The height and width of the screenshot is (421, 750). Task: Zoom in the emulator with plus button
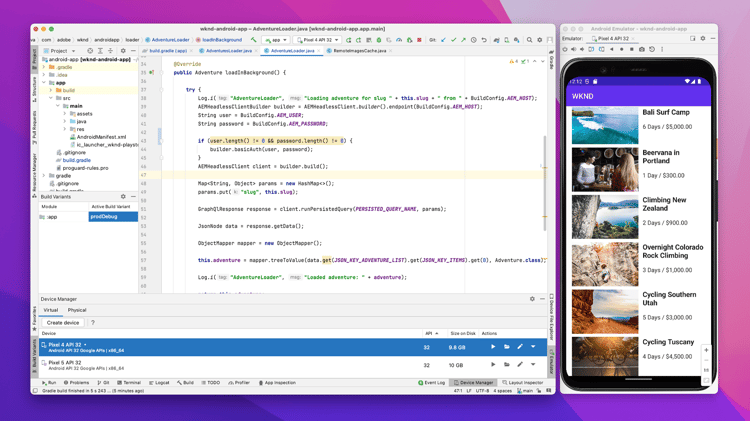(706, 351)
